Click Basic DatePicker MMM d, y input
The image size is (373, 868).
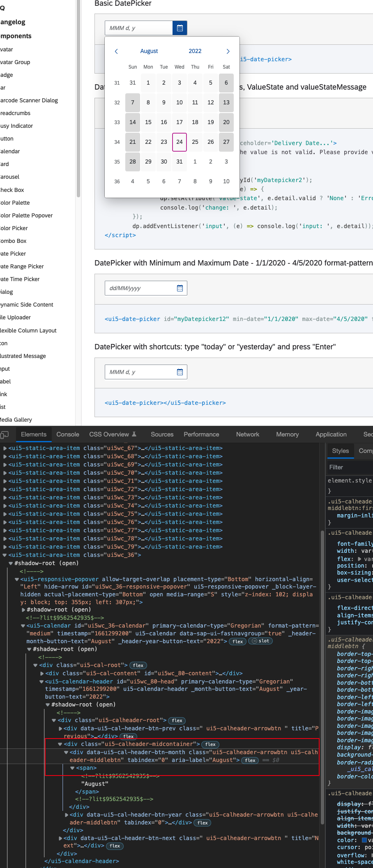pyautogui.click(x=139, y=28)
